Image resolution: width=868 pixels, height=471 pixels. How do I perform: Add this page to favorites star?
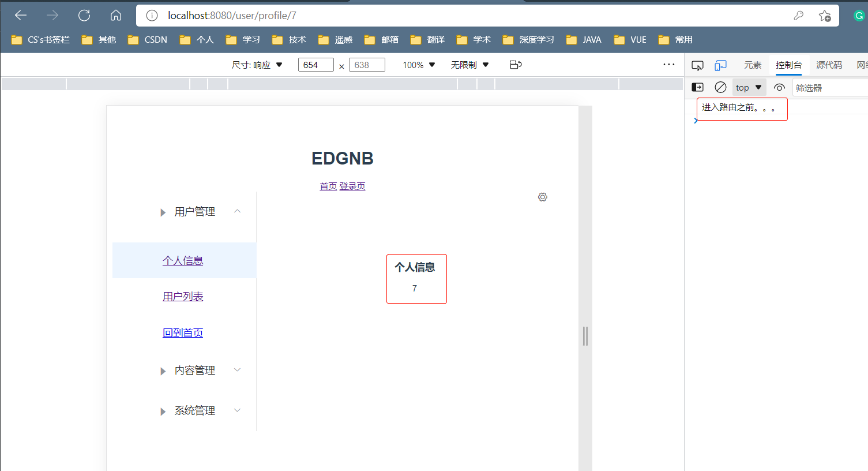point(825,16)
